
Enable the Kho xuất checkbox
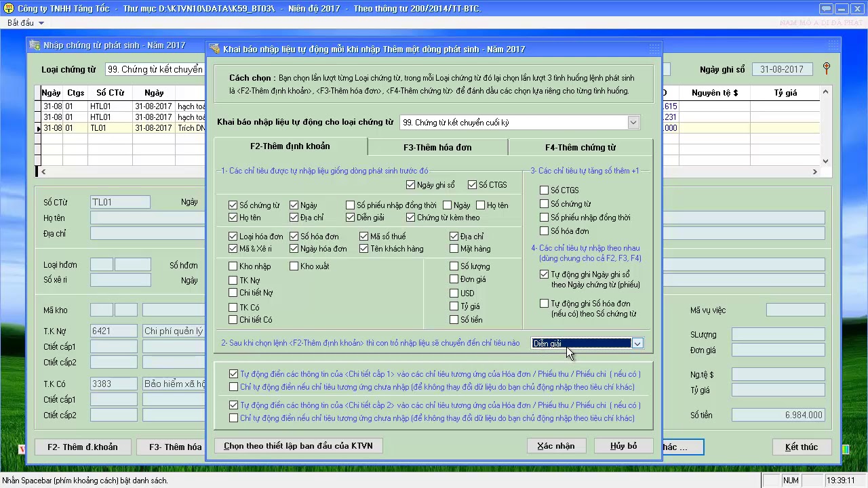tap(294, 266)
